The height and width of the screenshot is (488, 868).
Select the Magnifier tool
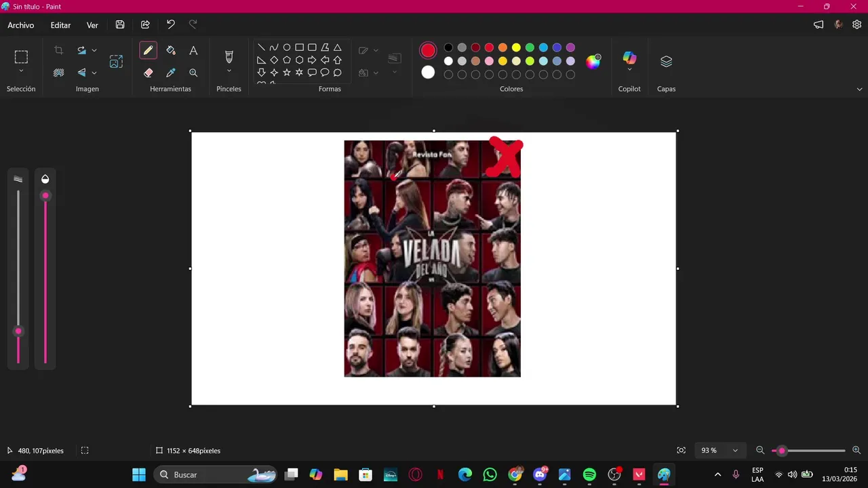click(x=193, y=73)
